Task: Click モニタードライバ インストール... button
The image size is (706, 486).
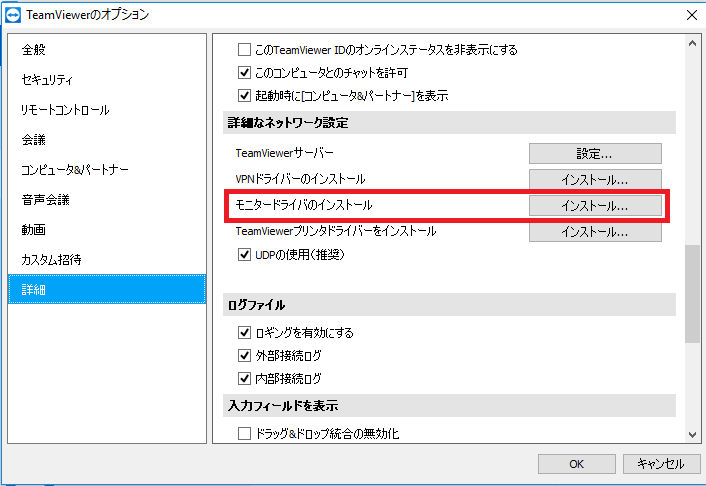Action: (x=595, y=206)
